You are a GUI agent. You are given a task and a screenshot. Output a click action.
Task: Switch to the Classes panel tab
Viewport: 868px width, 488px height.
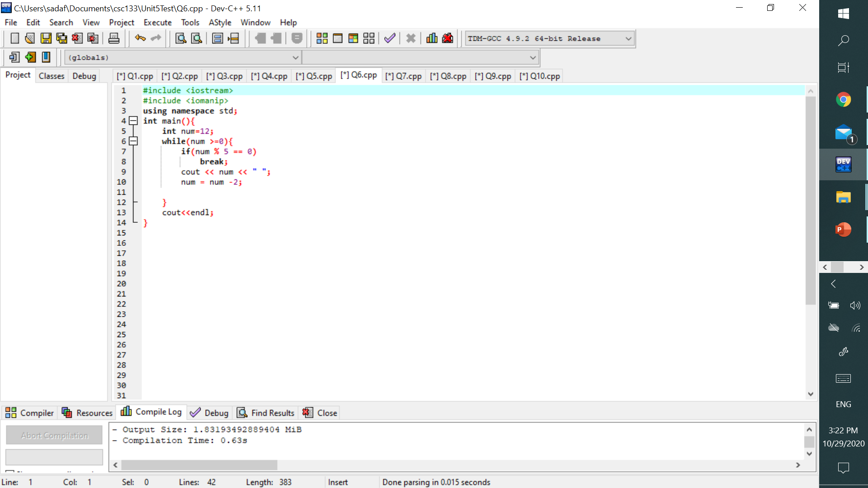52,76
